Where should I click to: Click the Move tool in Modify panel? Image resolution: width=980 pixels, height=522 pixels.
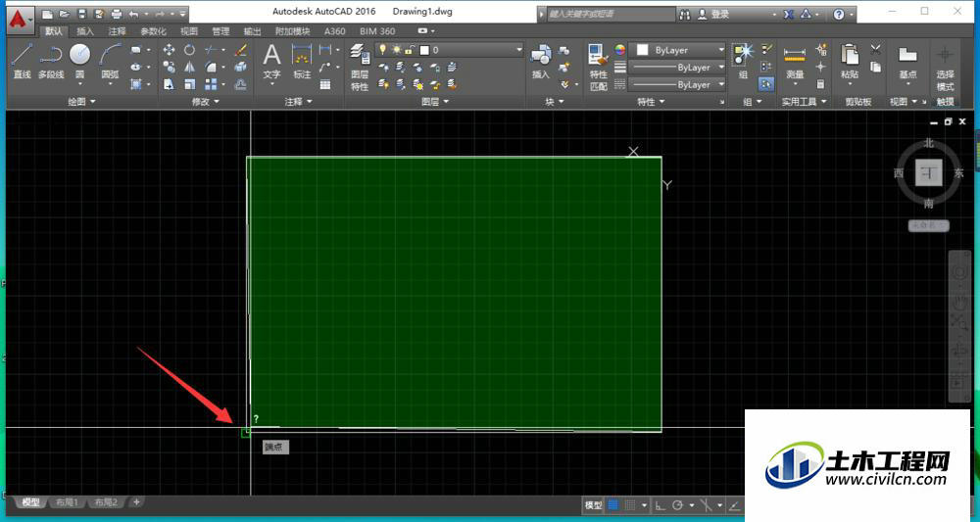[169, 50]
